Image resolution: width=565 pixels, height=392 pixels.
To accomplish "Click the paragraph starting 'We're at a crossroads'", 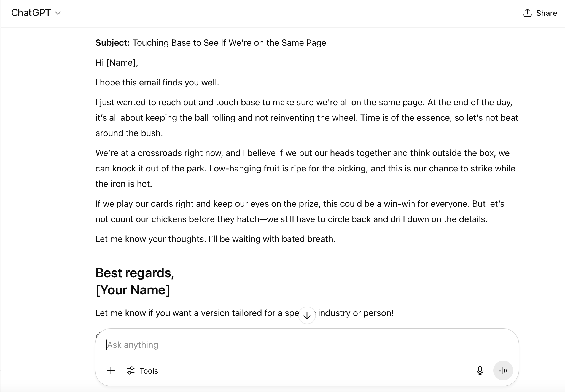I will point(305,168).
